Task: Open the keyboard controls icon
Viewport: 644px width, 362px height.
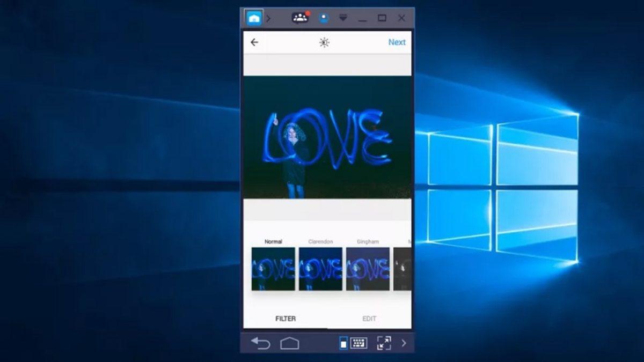Action: [358, 343]
